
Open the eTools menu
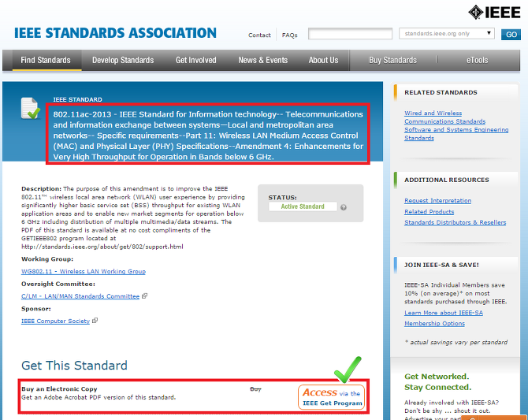pos(477,61)
